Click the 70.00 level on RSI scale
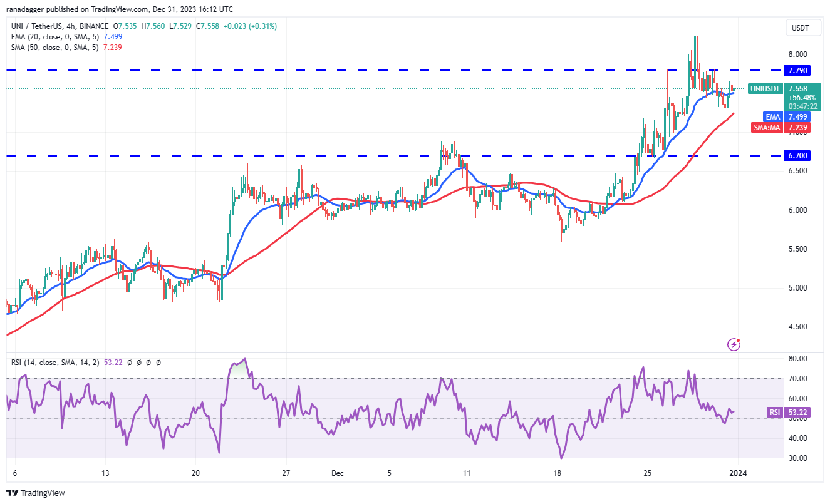Image resolution: width=830 pixels, height=504 pixels. (x=797, y=378)
